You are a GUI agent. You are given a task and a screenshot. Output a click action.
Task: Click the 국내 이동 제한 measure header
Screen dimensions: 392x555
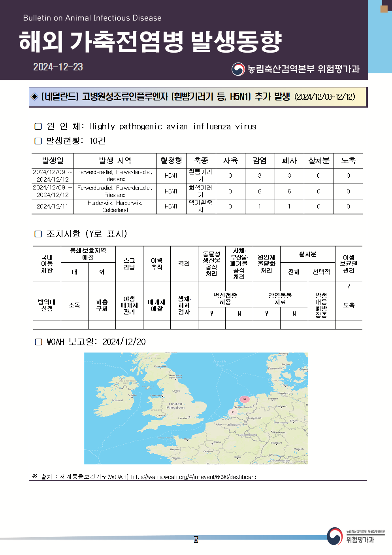(47, 264)
